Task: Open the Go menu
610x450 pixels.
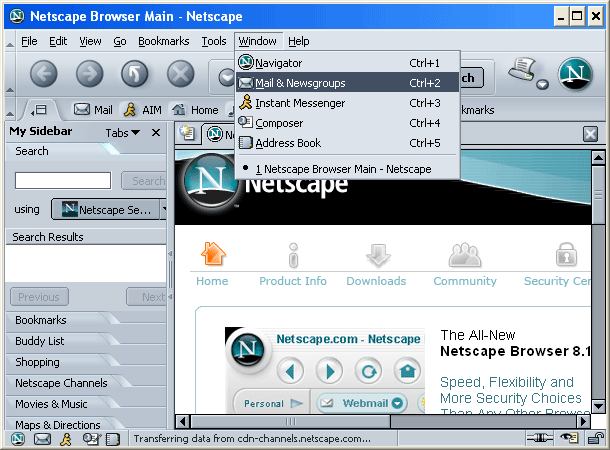Action: click(x=120, y=41)
